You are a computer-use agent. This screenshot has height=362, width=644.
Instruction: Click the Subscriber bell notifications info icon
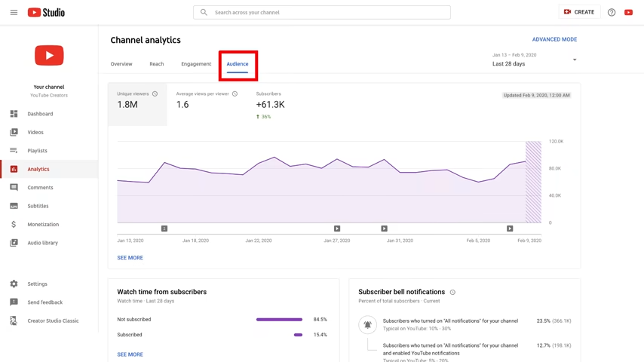[452, 293]
